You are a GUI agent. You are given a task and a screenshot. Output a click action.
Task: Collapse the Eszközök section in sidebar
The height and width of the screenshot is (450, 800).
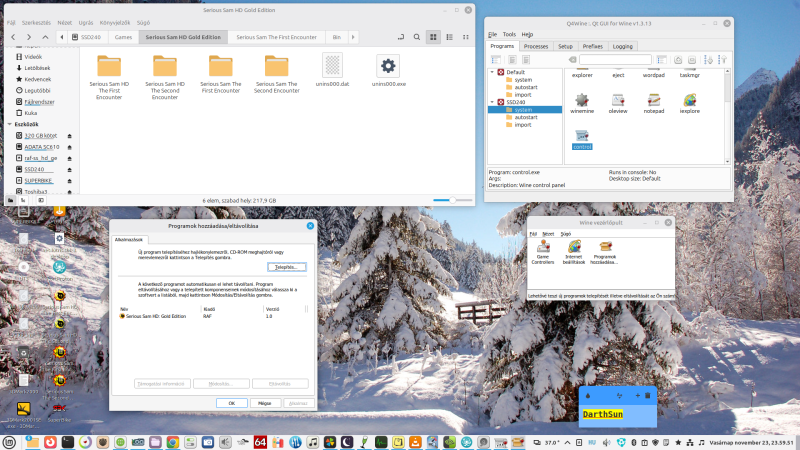pyautogui.click(x=10, y=124)
